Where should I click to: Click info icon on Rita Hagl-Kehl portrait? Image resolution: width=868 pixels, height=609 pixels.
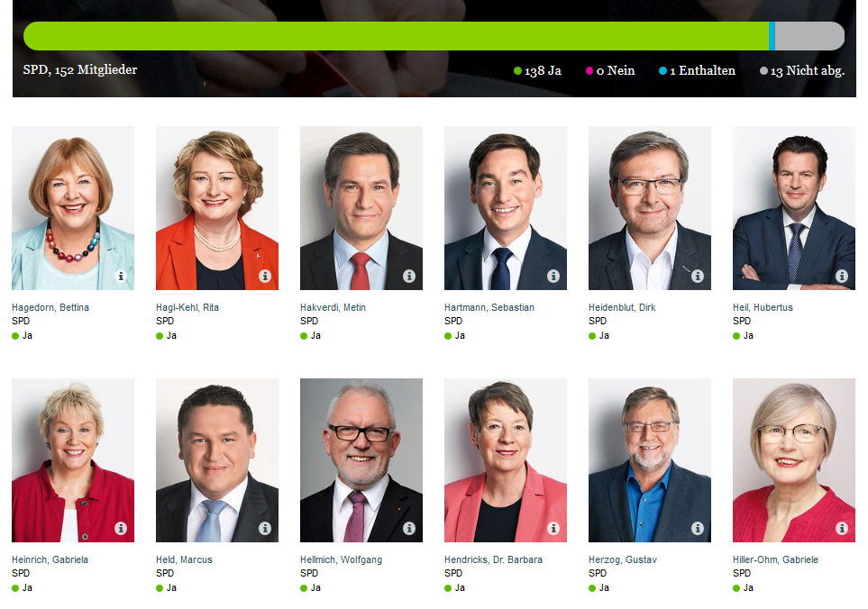tap(265, 276)
